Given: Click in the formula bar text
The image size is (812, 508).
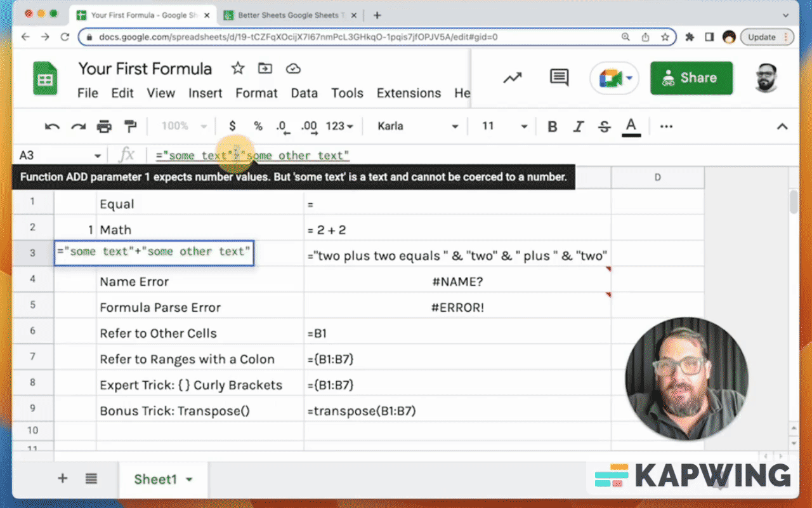Looking at the screenshot, I should 252,156.
